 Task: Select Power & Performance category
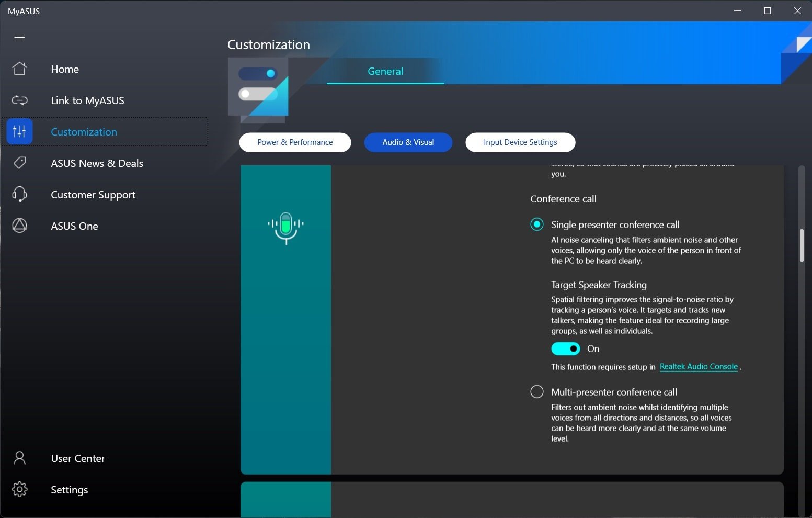pos(295,142)
